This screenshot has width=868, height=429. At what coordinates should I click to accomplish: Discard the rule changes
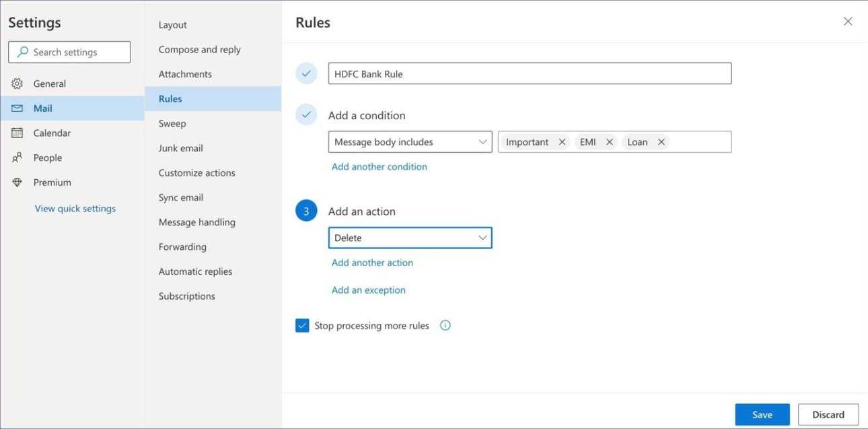(x=828, y=415)
